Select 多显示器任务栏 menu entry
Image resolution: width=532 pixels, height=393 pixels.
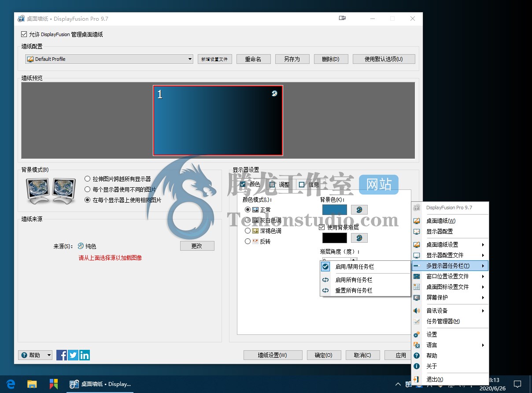click(x=450, y=266)
